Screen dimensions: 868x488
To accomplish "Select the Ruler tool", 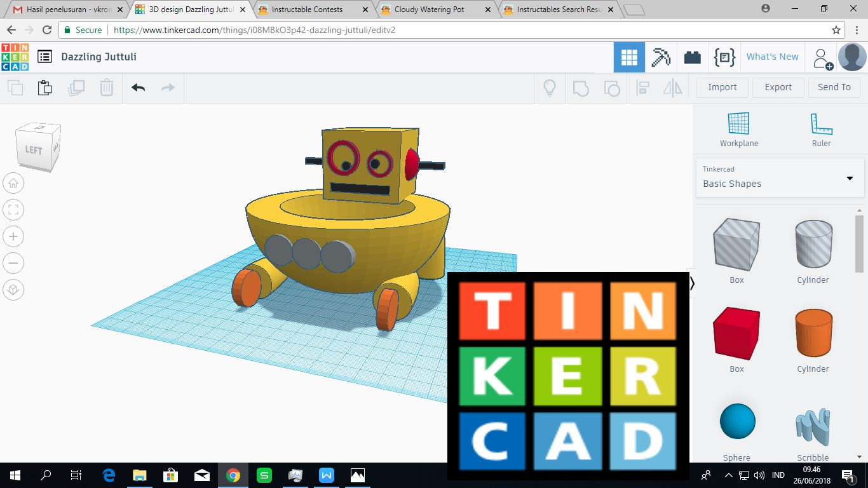I will [821, 127].
